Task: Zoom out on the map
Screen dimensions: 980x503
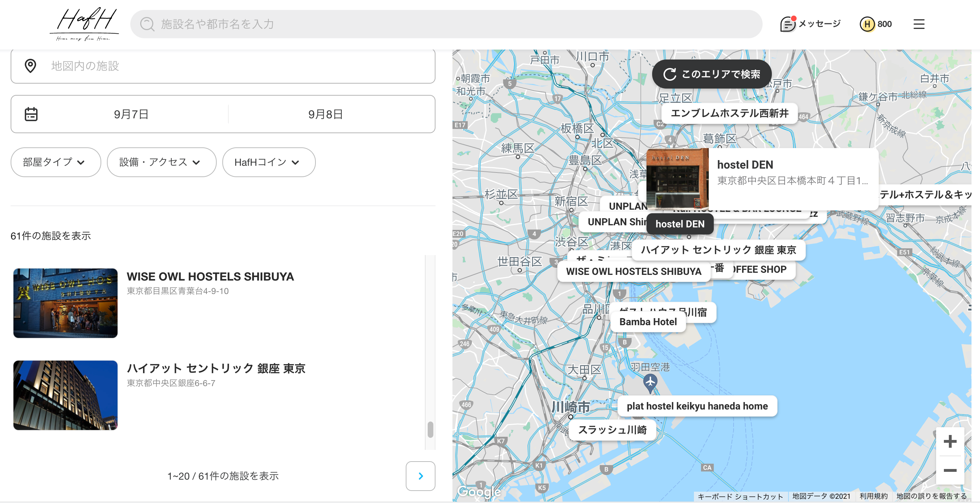Action: pyautogui.click(x=950, y=470)
